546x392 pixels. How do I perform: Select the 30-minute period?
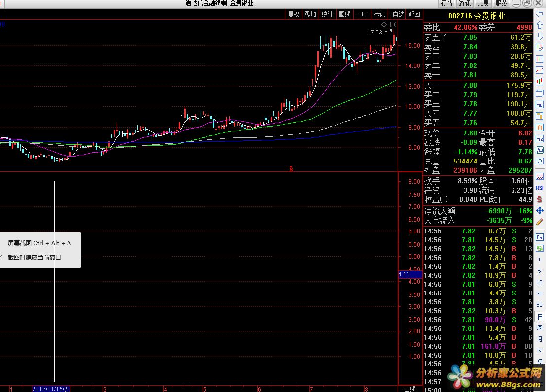coord(539,293)
